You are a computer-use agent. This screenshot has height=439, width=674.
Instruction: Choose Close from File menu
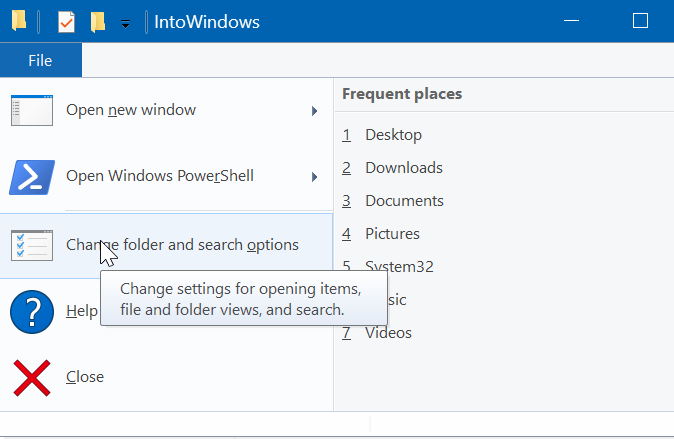click(x=166, y=377)
